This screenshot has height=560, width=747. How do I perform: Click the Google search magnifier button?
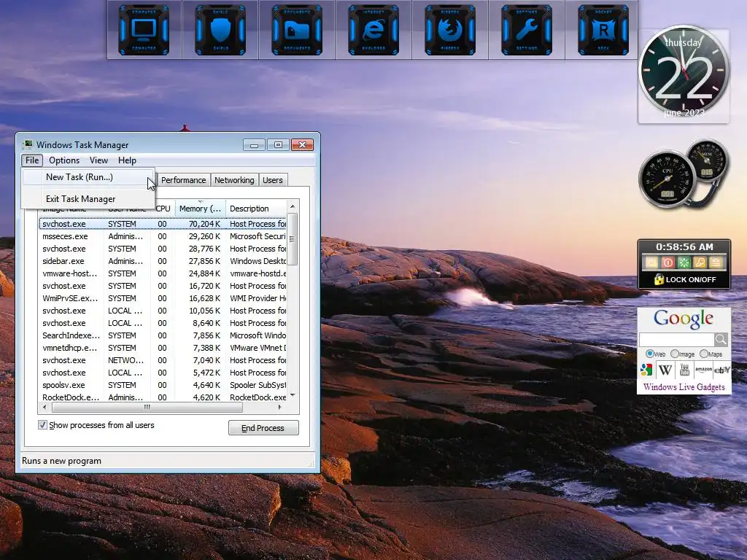coord(721,339)
